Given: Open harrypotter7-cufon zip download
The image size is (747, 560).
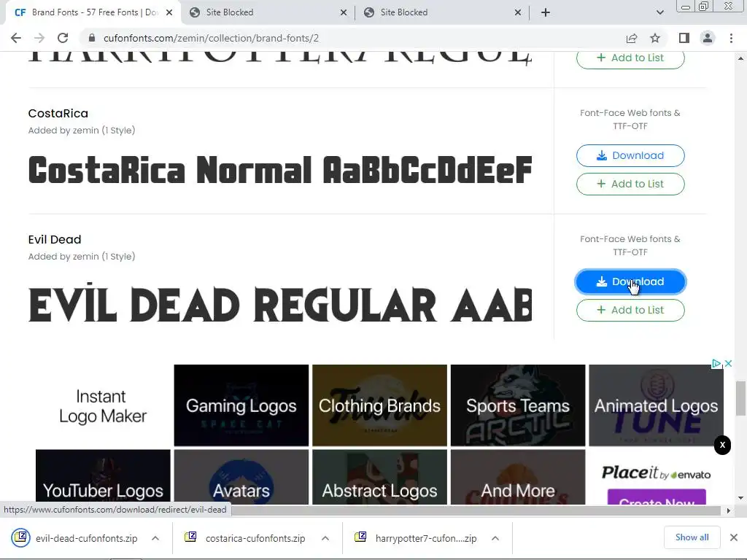Looking at the screenshot, I should tap(417, 539).
